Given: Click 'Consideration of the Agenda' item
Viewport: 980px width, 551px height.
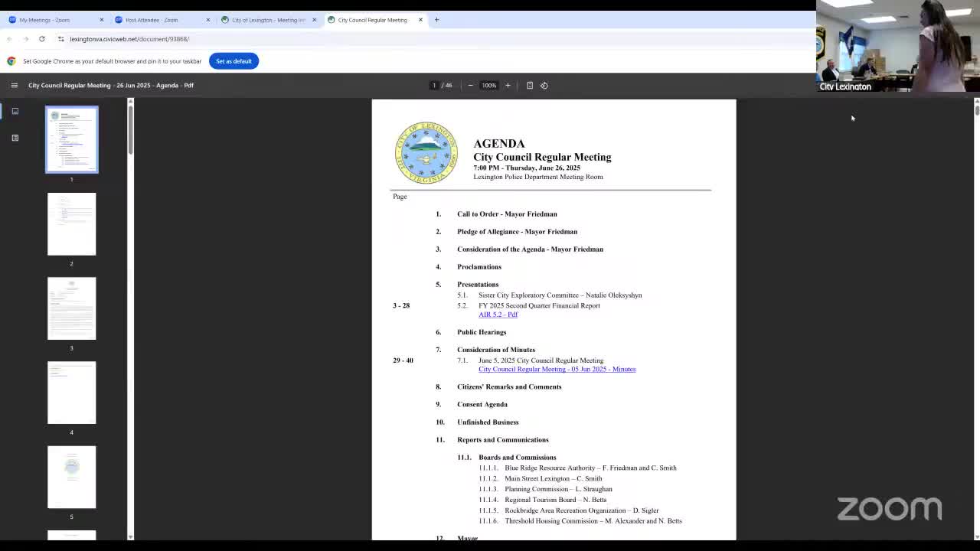Looking at the screenshot, I should (x=530, y=249).
